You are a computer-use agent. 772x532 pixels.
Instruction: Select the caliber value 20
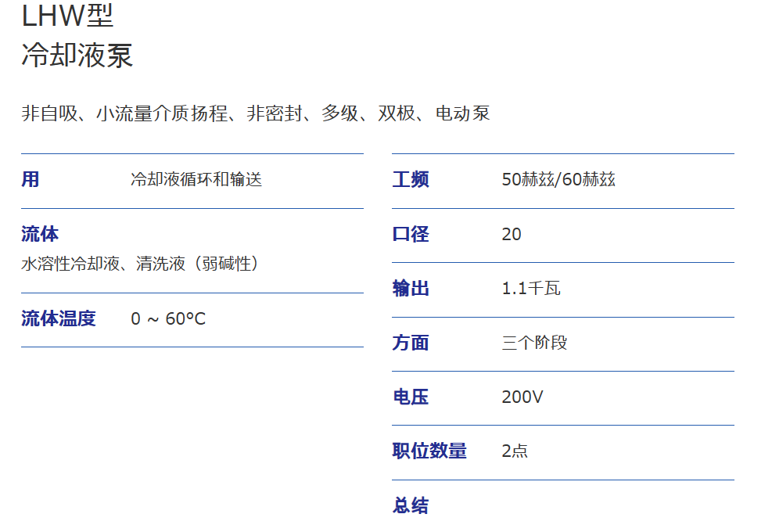click(512, 235)
